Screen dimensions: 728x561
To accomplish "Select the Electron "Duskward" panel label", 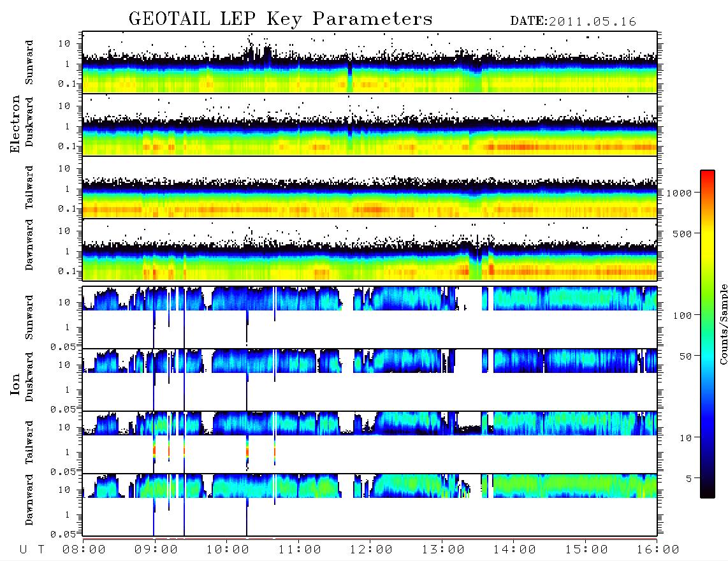I will coord(29,122).
